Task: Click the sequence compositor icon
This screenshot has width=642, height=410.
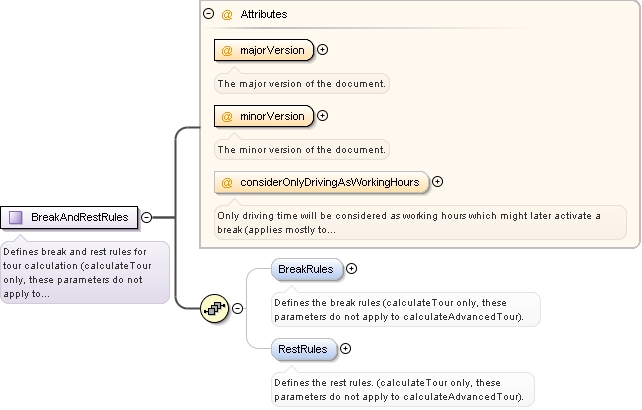Action: point(215,308)
